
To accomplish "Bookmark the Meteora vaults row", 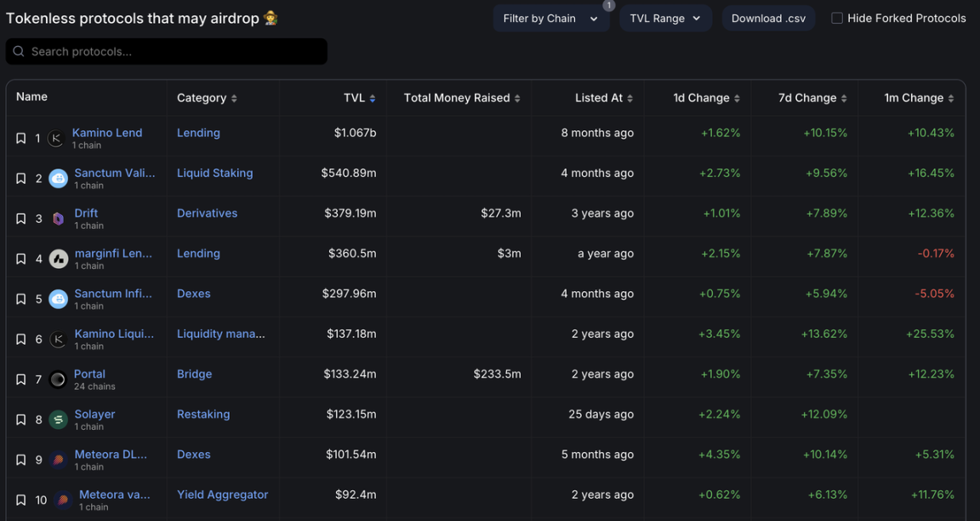I will (21, 501).
